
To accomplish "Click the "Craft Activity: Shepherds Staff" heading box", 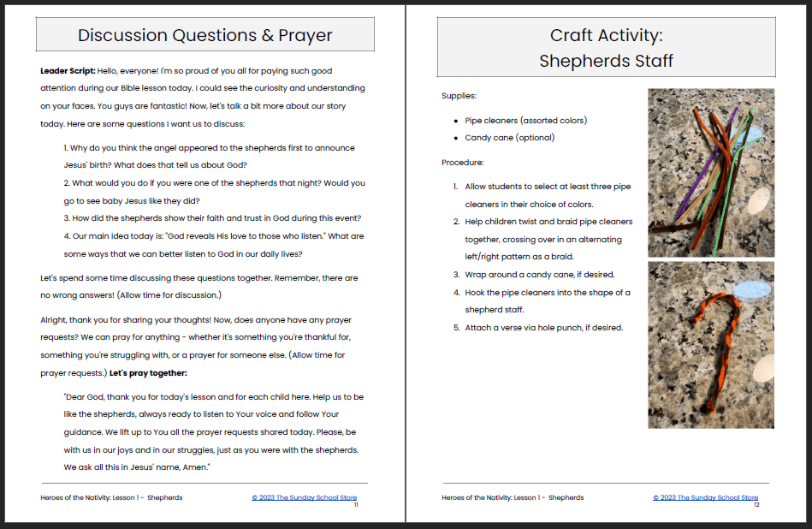I will 606,48.
